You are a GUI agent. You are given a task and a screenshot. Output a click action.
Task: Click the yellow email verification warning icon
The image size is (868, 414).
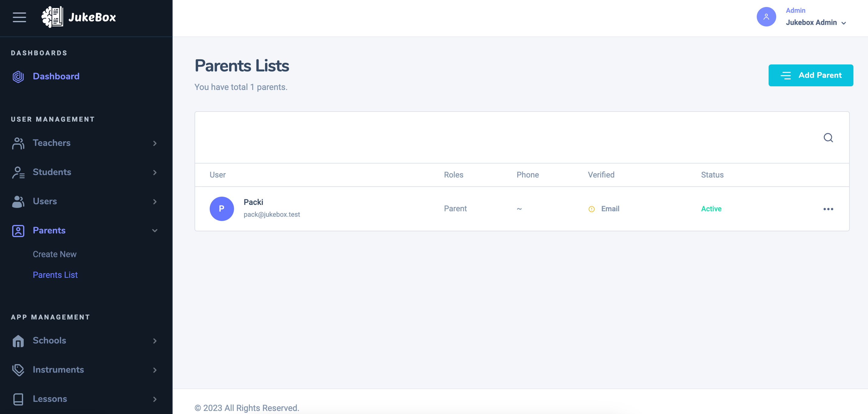coord(591,209)
